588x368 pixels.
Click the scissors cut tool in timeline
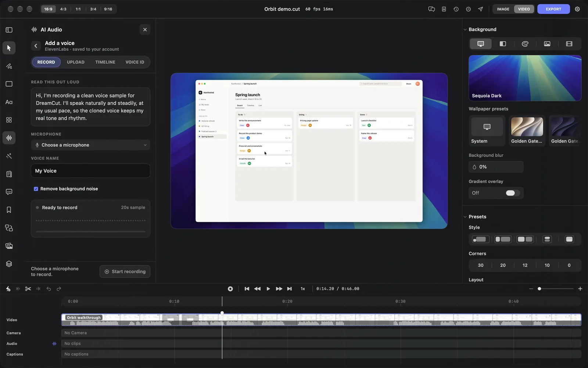28,289
